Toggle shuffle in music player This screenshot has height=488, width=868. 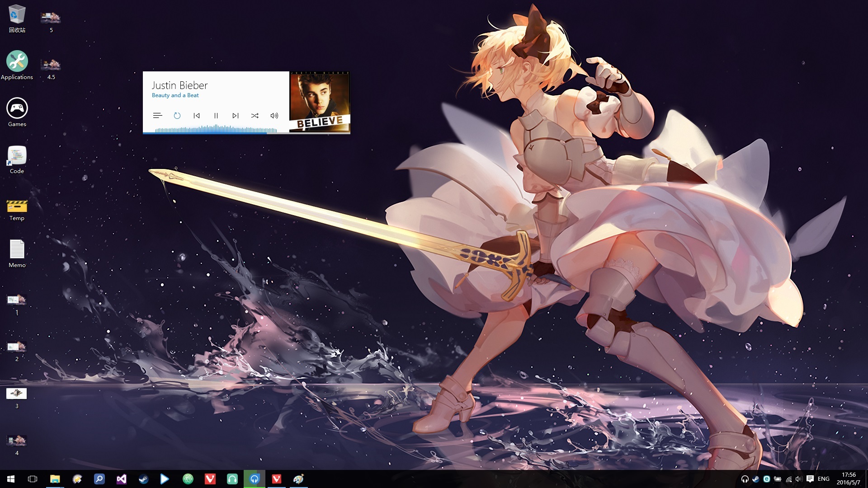coord(255,116)
